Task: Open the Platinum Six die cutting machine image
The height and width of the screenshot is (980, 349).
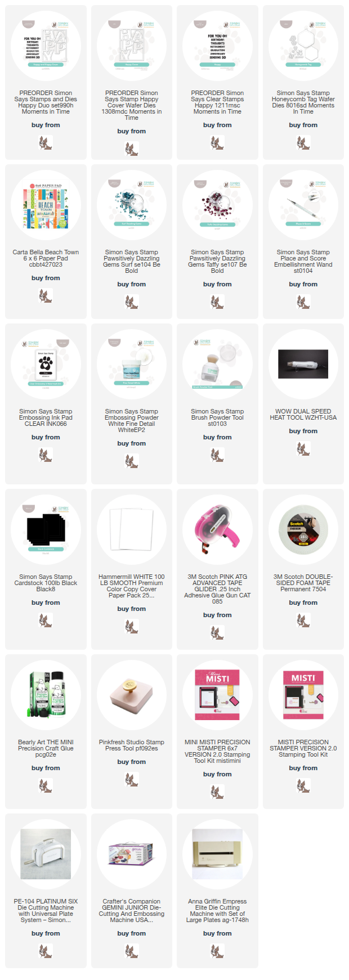Action: coord(46,854)
